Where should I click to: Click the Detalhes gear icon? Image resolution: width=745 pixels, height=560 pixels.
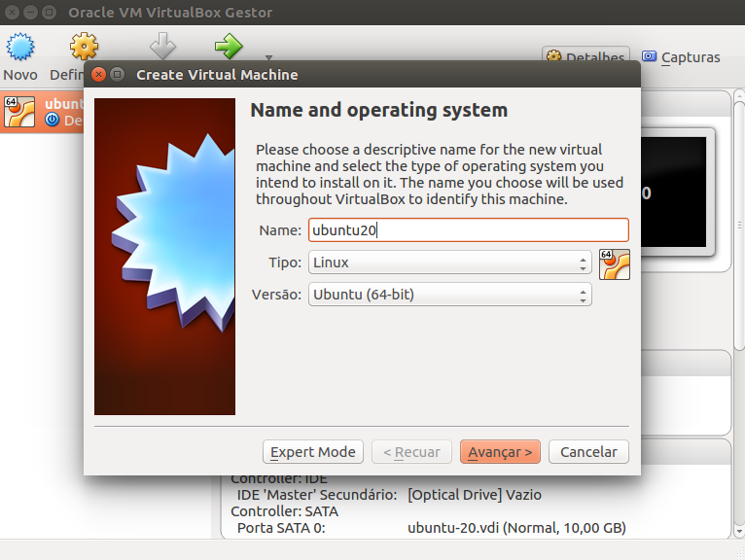pos(553,56)
